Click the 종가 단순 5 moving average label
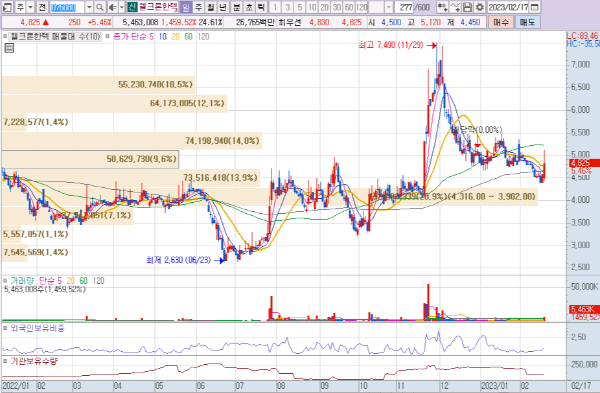Viewport: 600px width, 393px height. [x=134, y=37]
